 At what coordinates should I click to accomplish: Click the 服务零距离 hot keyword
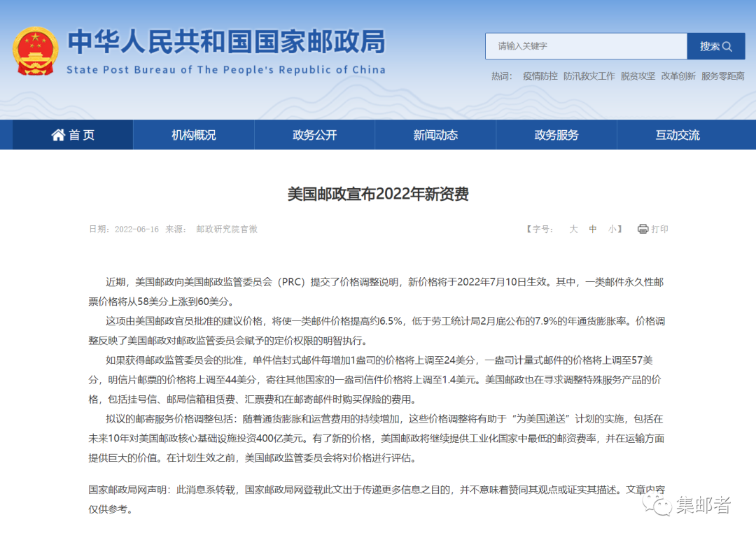point(722,76)
